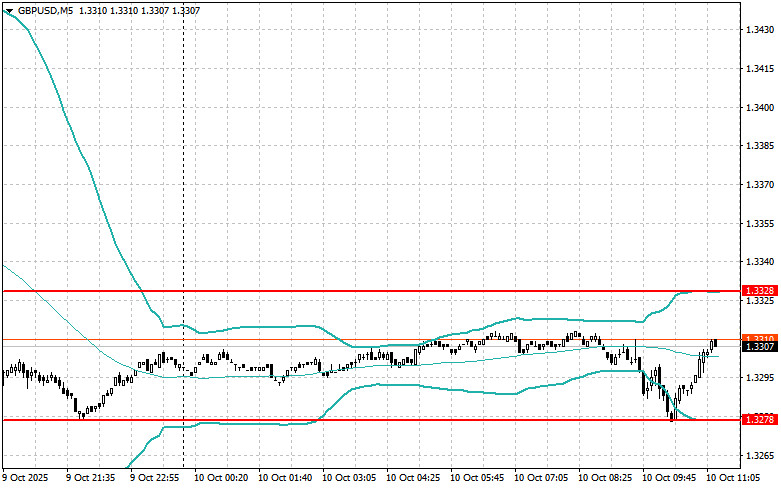Click the 1.3430 price scale label
This screenshot has width=781, height=489.
[760, 31]
